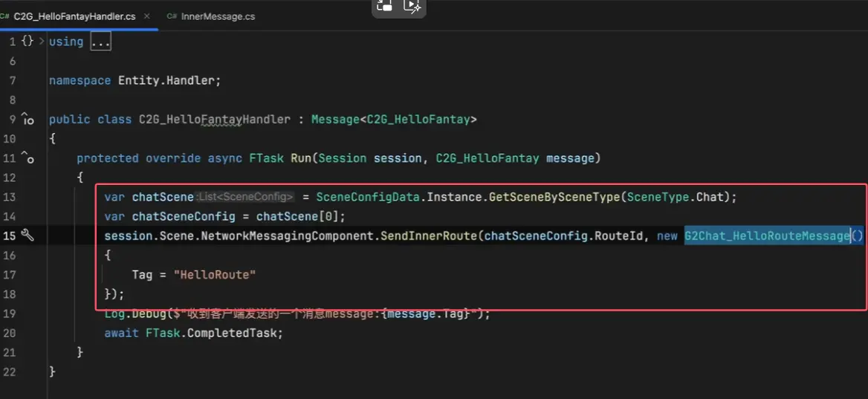
Task: Click the override gutter icon on line 11
Action: click(27, 158)
